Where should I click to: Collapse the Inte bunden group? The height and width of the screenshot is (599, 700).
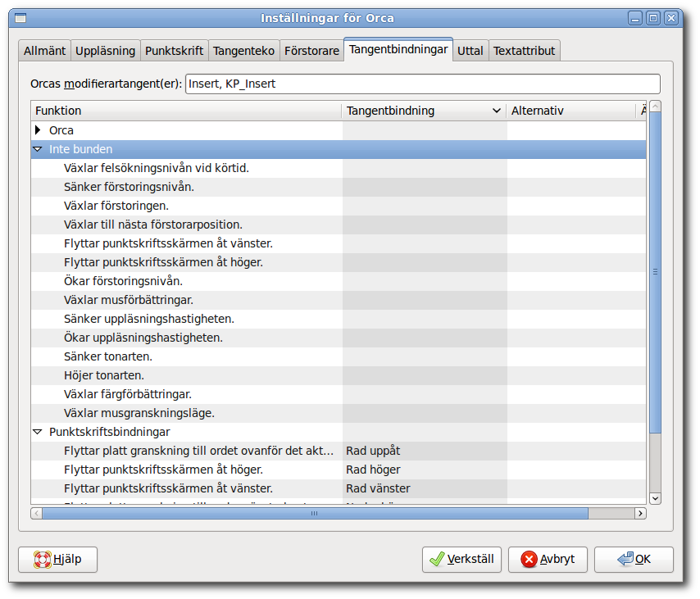[x=38, y=149]
